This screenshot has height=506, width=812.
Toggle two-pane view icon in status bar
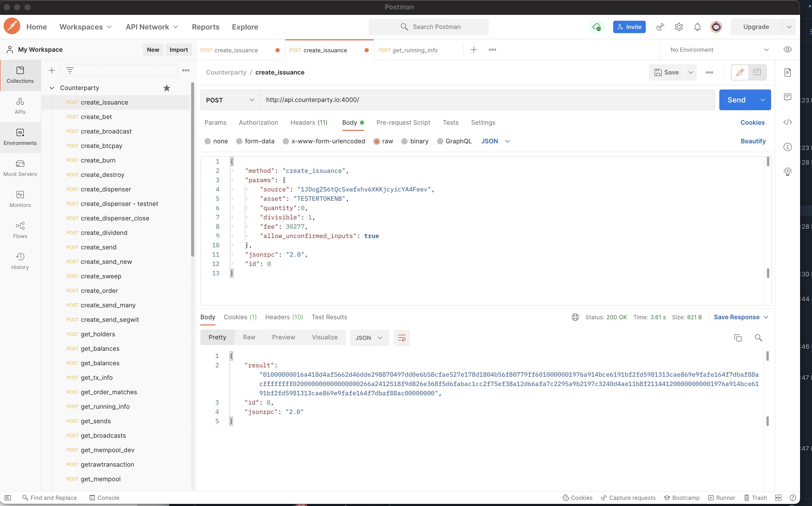pos(779,498)
